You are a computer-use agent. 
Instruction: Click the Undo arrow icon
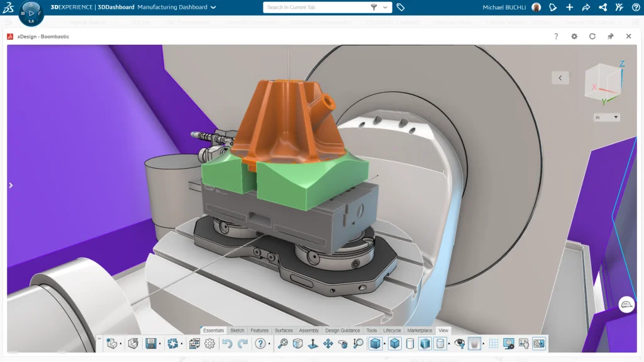coord(227,344)
